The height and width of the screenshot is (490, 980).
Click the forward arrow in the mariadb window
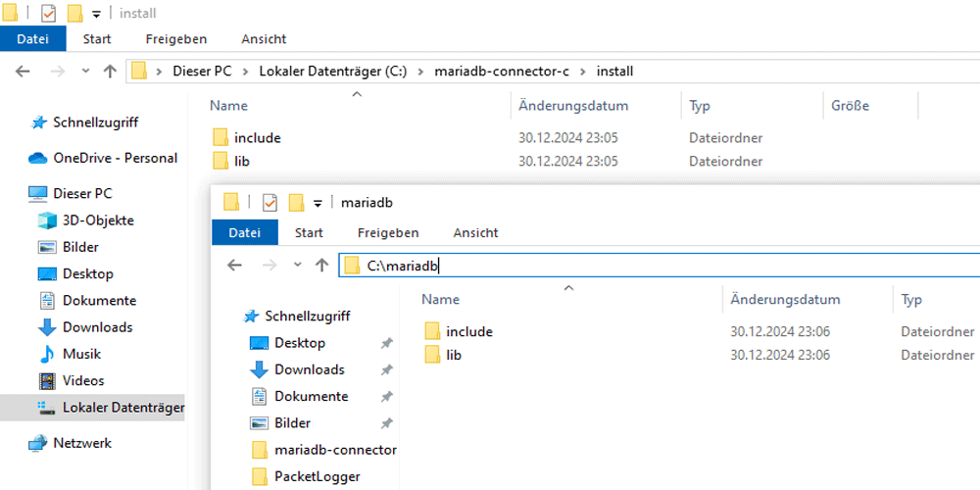269,266
